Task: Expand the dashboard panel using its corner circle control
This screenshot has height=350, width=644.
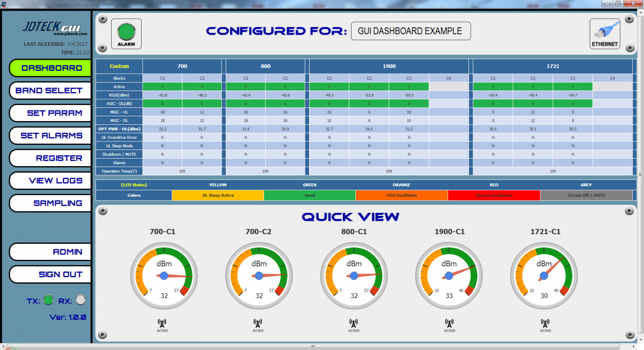Action: pos(102,19)
